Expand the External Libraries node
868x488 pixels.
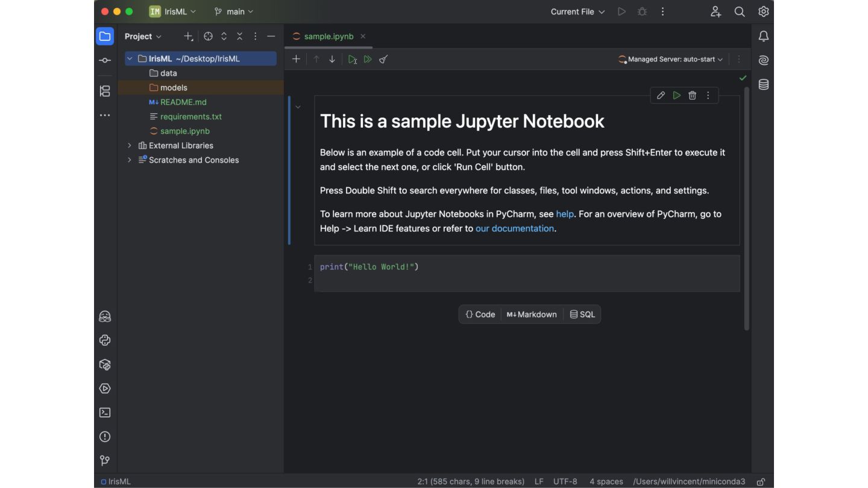tap(130, 145)
